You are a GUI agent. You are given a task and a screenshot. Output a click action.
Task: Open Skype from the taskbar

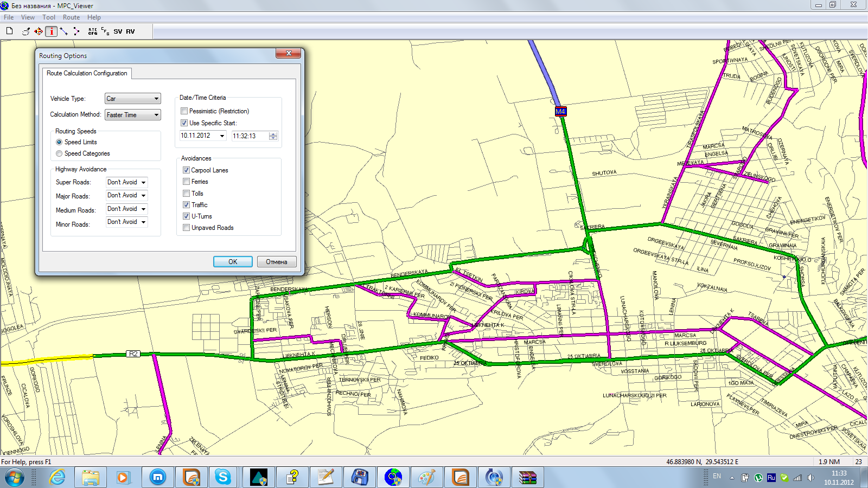(x=222, y=477)
